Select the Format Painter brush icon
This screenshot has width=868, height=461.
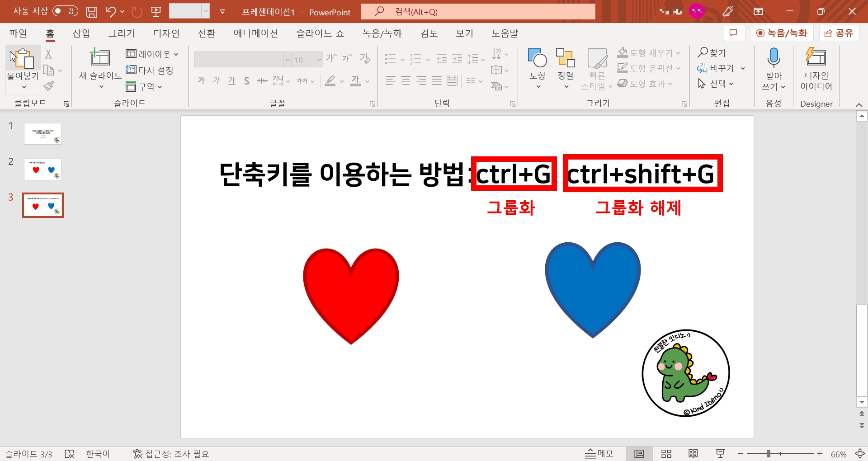click(x=49, y=86)
